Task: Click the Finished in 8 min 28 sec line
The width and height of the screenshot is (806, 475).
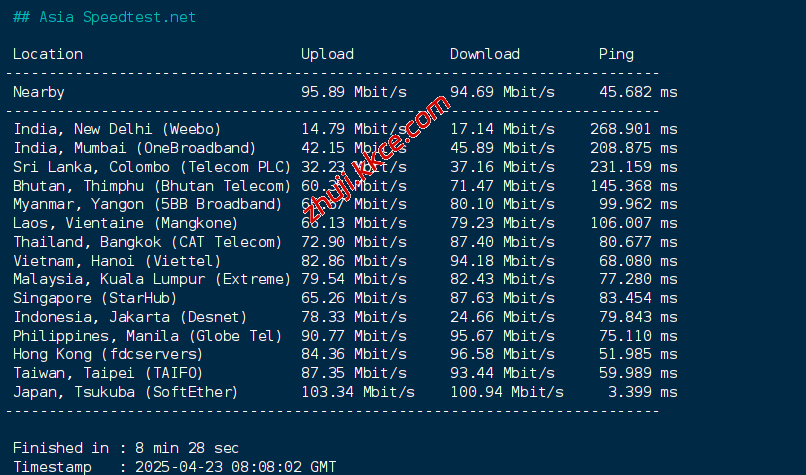Action: coord(126,447)
